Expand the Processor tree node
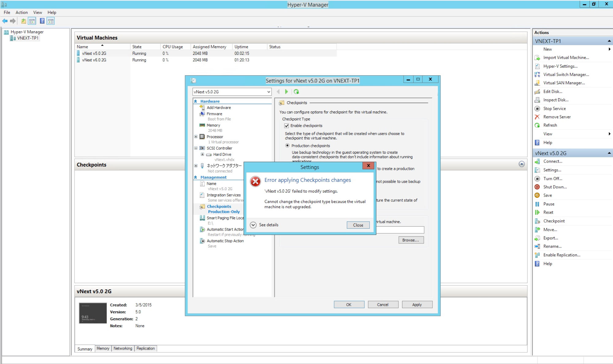This screenshot has height=364, width=613. (x=196, y=137)
